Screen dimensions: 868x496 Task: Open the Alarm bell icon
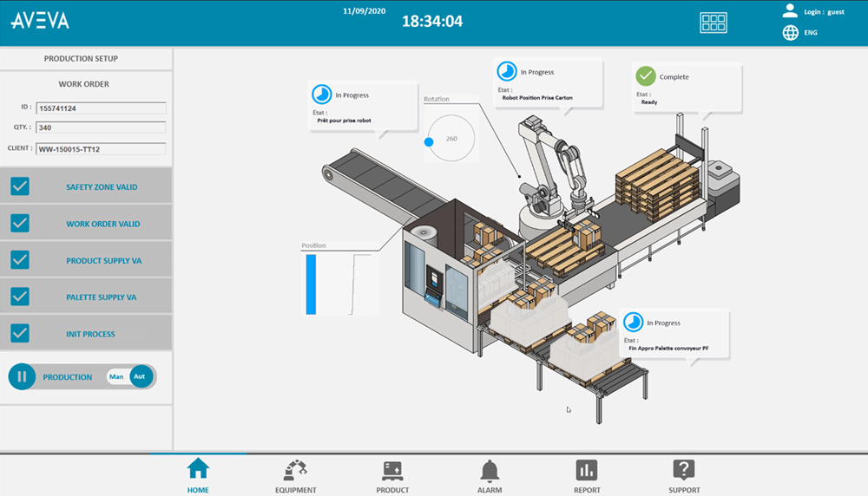[x=490, y=470]
